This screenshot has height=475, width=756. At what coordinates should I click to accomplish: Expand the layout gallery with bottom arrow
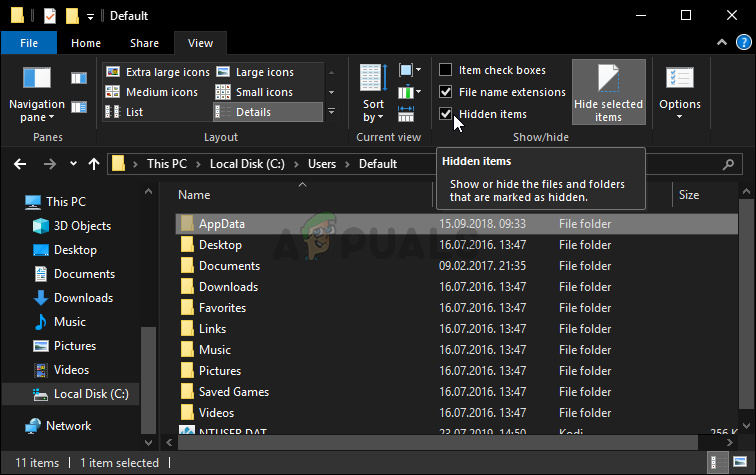[x=331, y=111]
